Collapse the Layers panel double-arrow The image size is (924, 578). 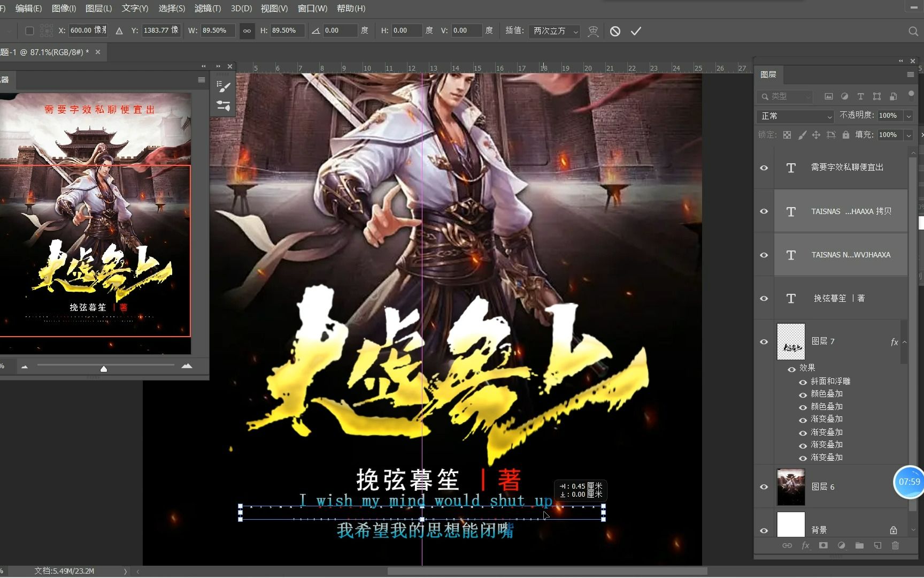(901, 60)
